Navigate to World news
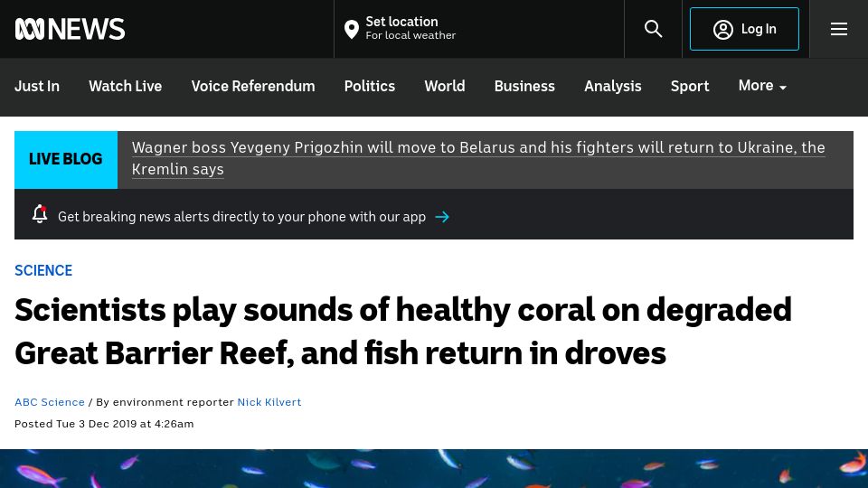 coord(445,87)
